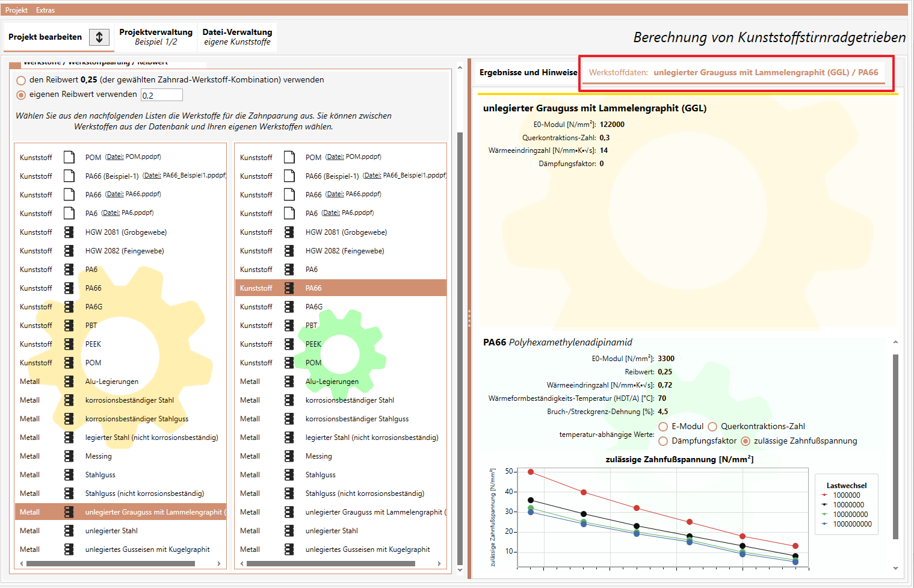The width and height of the screenshot is (914, 588).
Task: Click database icon next to PEEK in left list
Action: tap(69, 344)
